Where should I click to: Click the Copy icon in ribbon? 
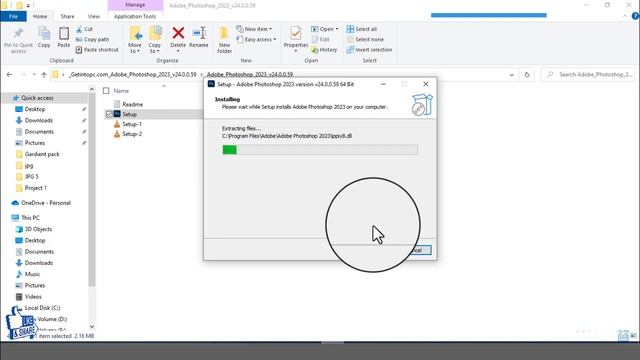pos(44,33)
